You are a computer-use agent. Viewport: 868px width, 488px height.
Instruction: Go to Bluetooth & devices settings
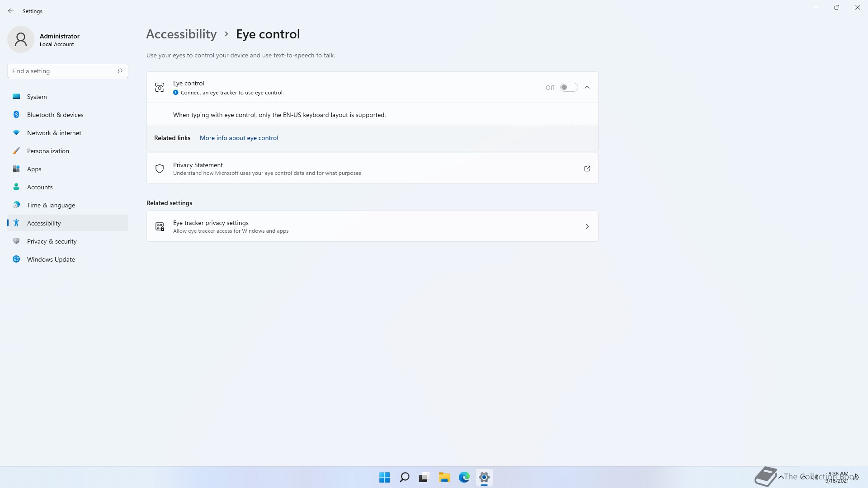pyautogui.click(x=55, y=115)
